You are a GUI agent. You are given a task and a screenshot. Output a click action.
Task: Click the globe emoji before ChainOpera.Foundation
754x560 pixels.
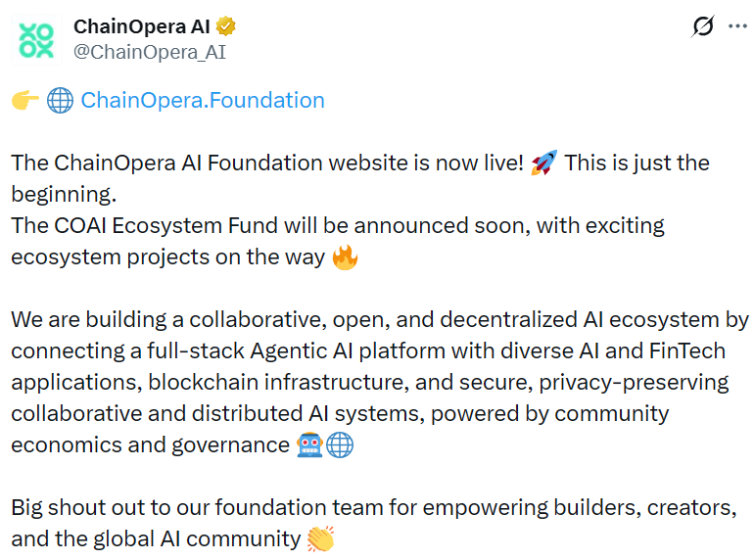(60, 100)
